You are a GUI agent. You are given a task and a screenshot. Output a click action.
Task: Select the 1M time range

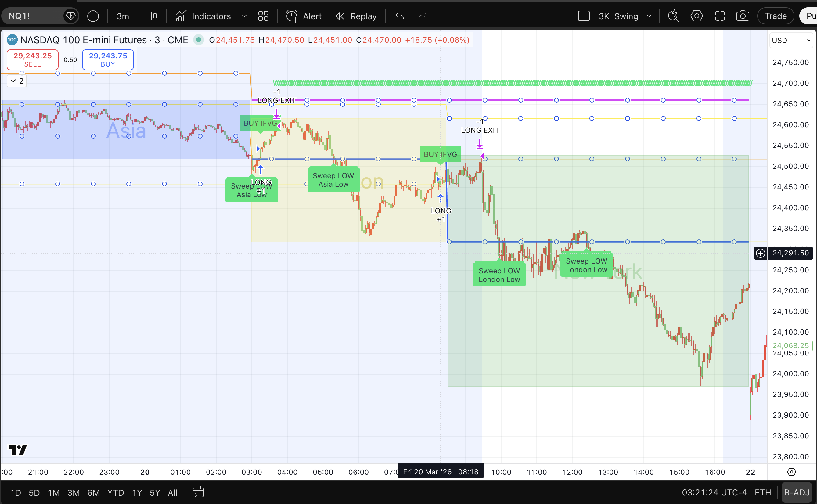[x=54, y=493]
